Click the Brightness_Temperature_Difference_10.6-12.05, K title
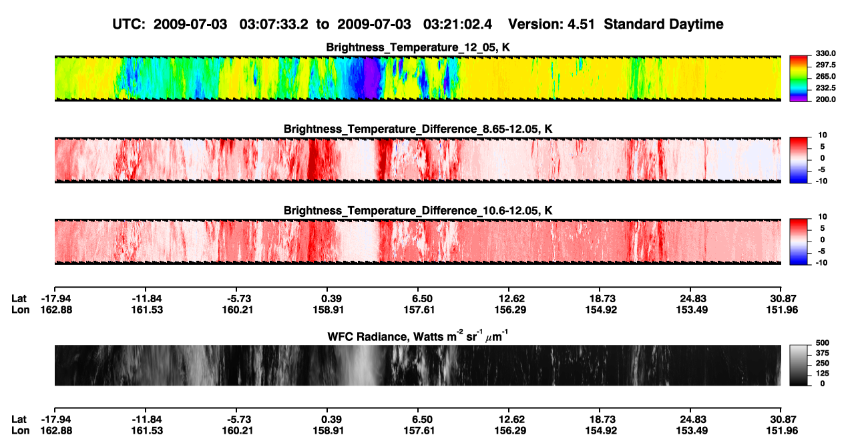Image resolution: width=868 pixels, height=445 pixels. (417, 211)
